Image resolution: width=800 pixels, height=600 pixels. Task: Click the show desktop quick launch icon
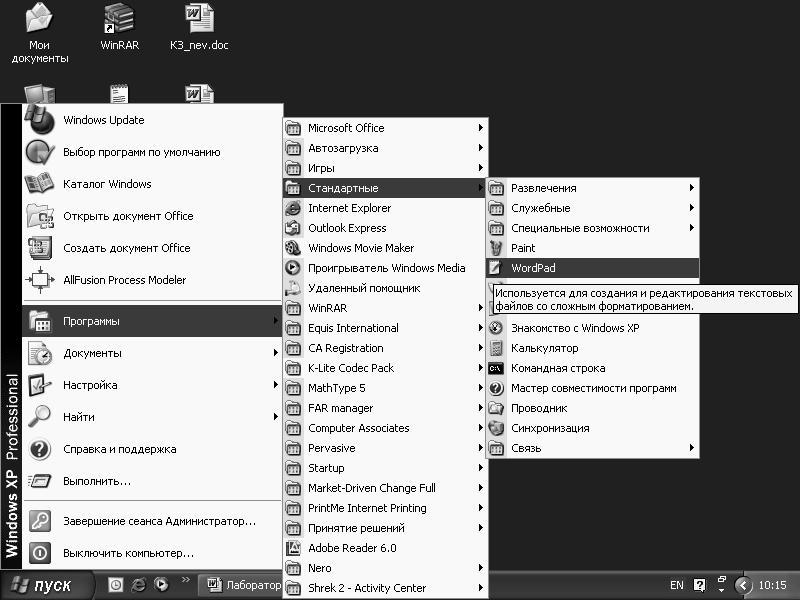(115, 585)
